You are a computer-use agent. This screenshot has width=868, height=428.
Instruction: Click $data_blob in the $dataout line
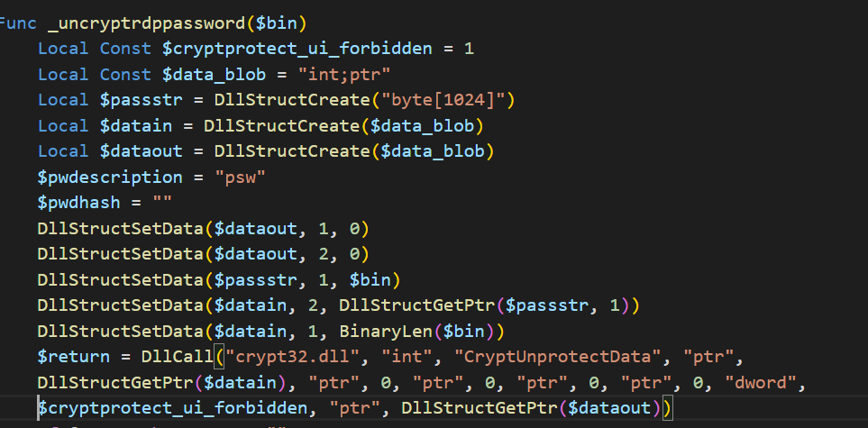(432, 151)
